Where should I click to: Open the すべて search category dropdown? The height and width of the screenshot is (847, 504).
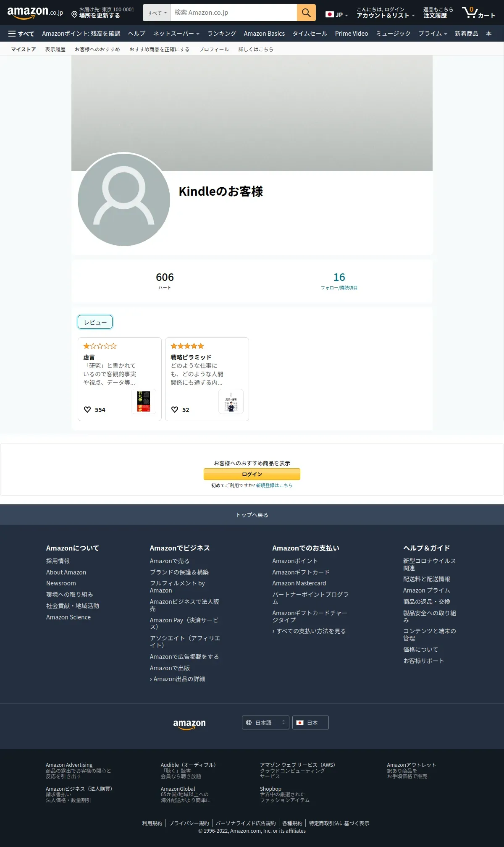click(x=157, y=13)
